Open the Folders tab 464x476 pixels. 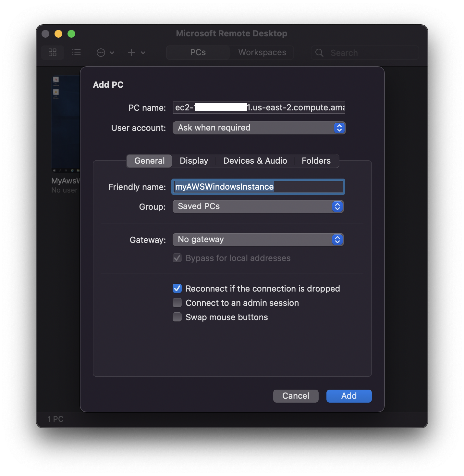pos(316,161)
